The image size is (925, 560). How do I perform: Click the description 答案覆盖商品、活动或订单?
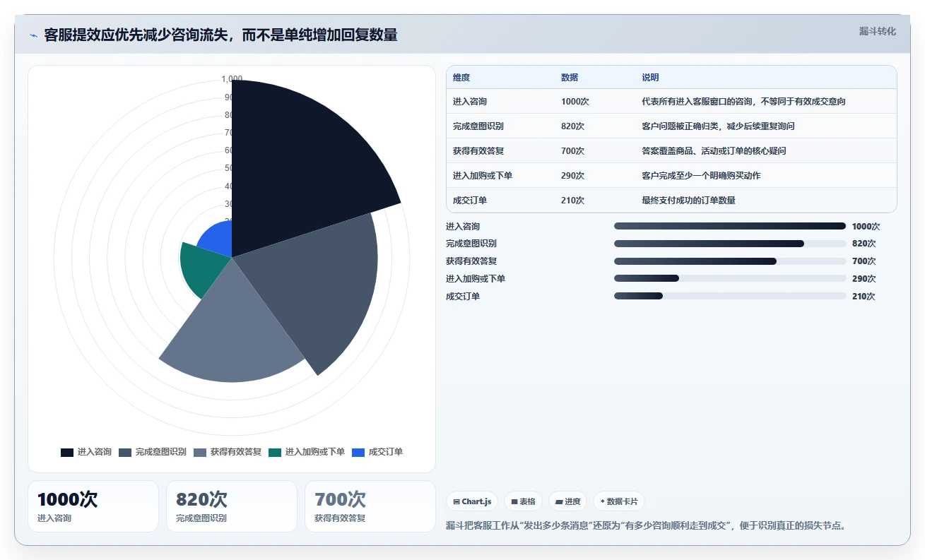coord(714,151)
